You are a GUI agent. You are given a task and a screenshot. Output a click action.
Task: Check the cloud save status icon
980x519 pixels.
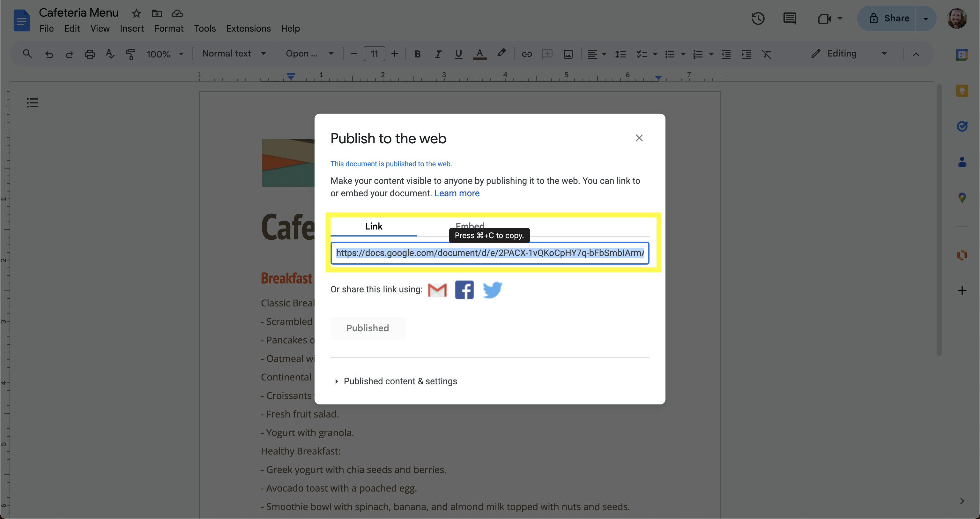pos(177,13)
